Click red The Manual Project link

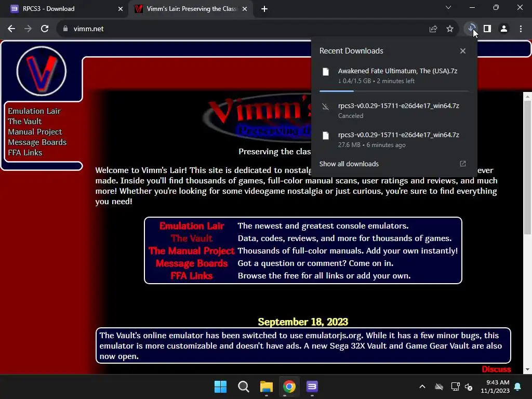point(192,251)
